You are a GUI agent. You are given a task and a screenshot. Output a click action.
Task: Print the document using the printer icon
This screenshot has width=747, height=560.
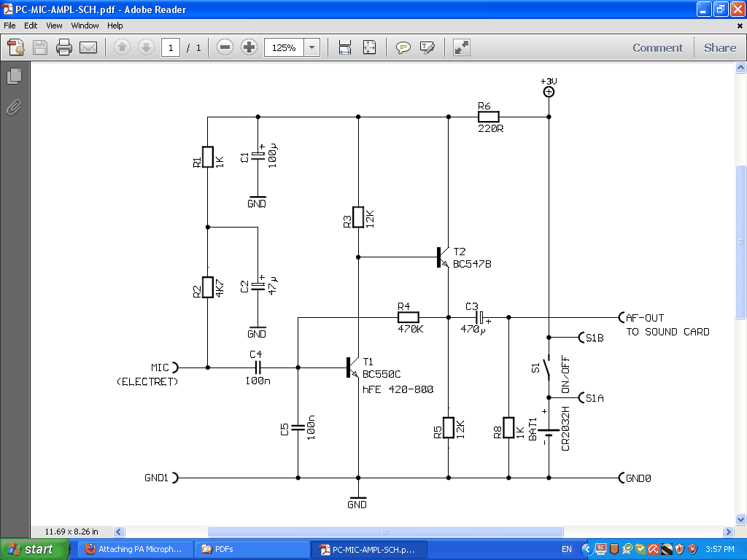click(x=64, y=47)
